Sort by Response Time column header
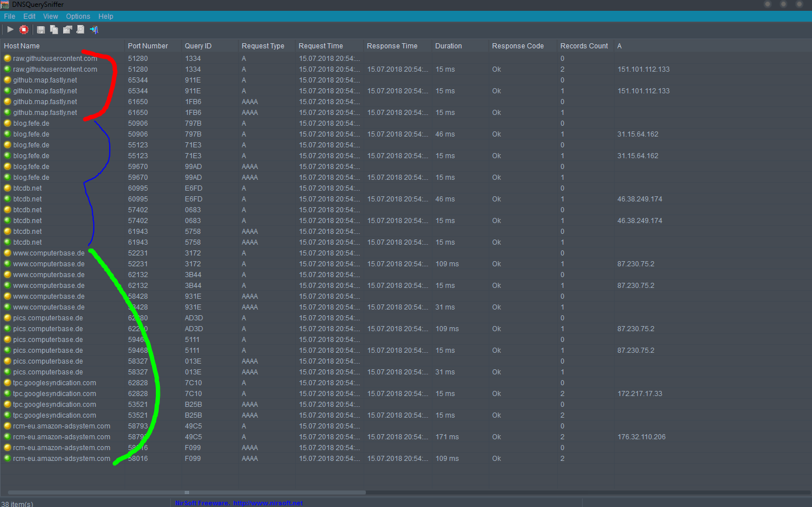The width and height of the screenshot is (812, 507). 398,46
